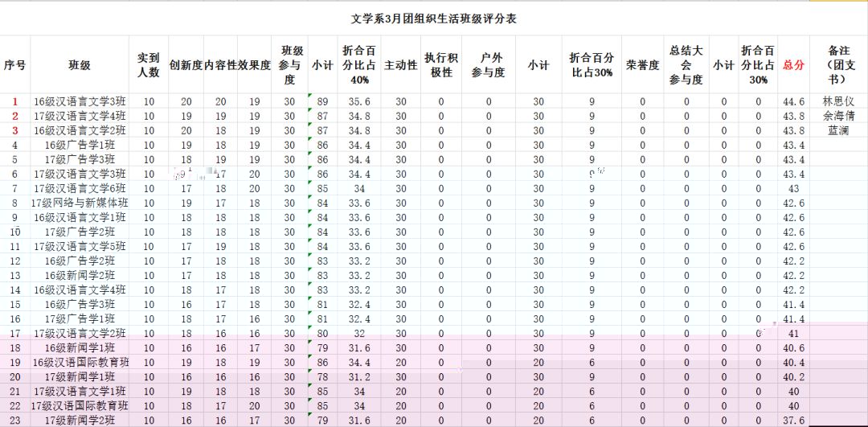Select the 创新度 column header

tap(186, 65)
